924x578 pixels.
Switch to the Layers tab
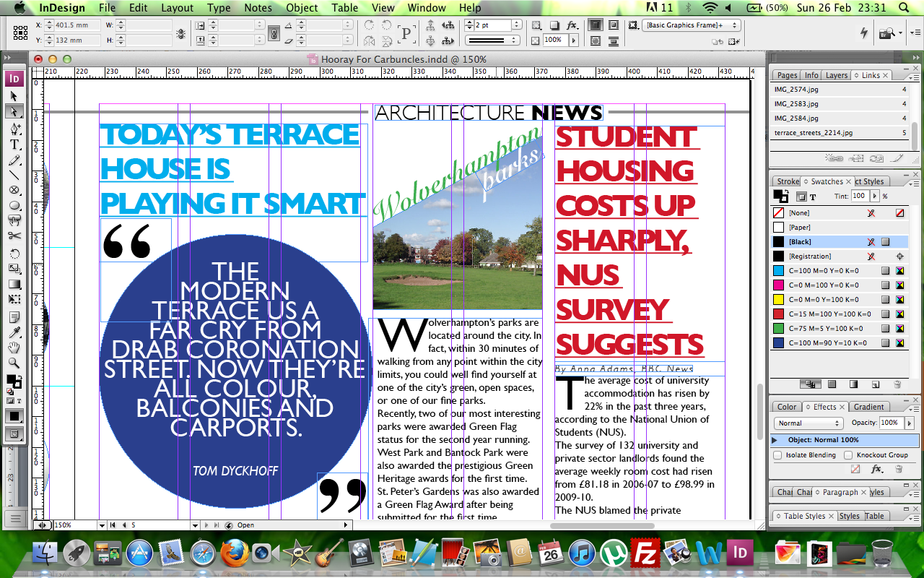tap(836, 75)
